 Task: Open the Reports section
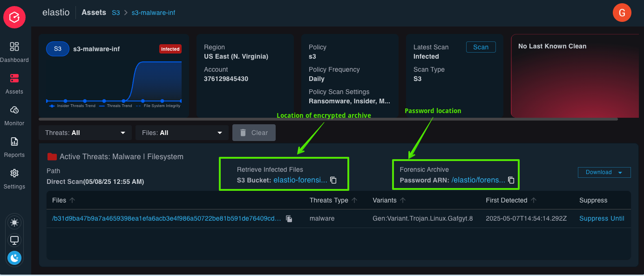14,147
